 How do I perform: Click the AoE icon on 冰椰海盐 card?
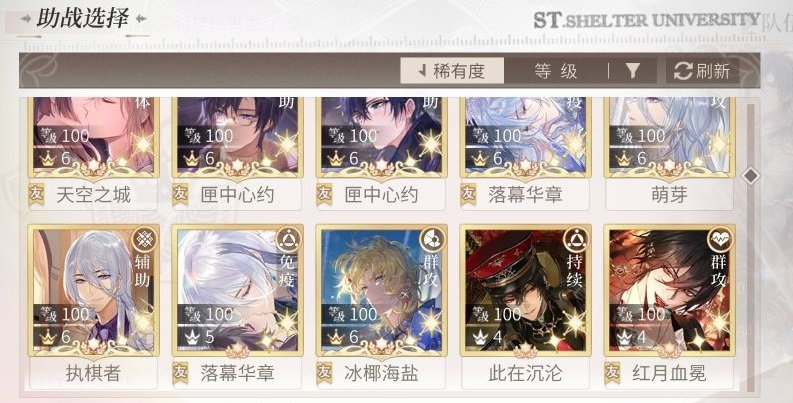[x=433, y=240]
